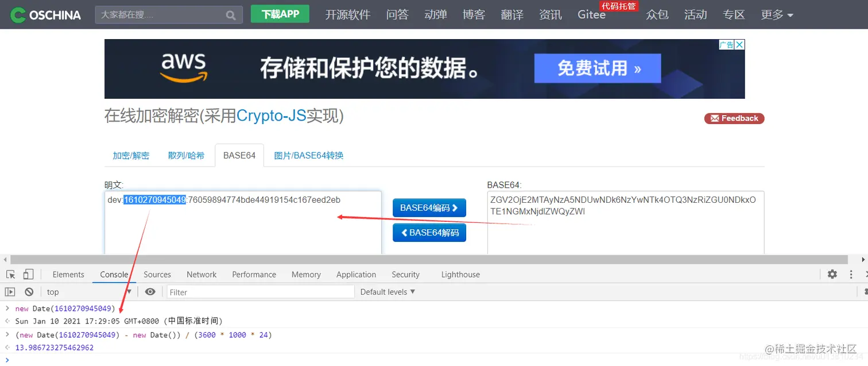Image resolution: width=868 pixels, height=366 pixels.
Task: Expand the 更多 navigation dropdown
Action: 777,14
